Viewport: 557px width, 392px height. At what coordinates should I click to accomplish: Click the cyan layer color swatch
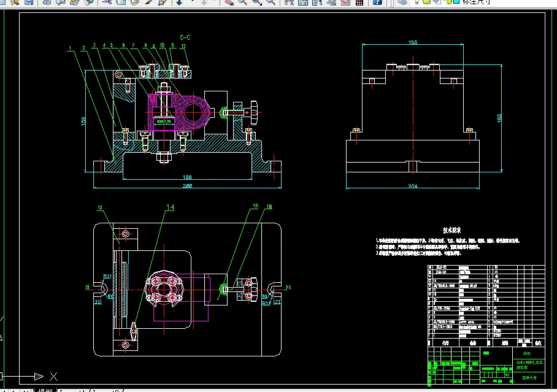point(456,1)
